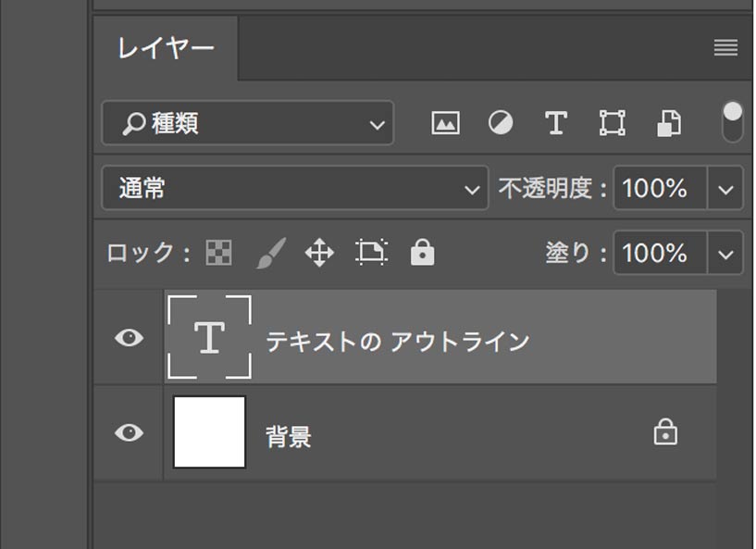The image size is (756, 549).
Task: Open the 塗り slider dropdown arrow
Action: (725, 254)
